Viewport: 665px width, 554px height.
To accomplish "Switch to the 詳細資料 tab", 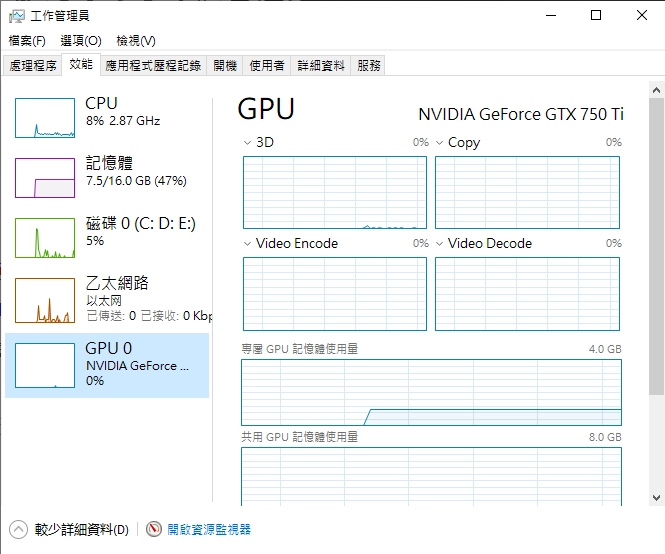I will click(320, 65).
